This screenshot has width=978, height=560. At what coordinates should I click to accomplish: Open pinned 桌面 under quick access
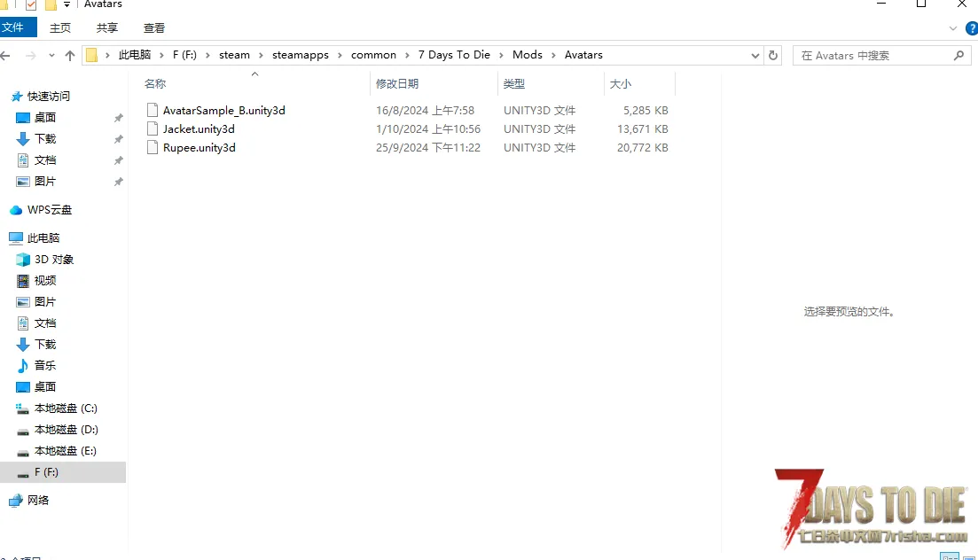pos(45,117)
